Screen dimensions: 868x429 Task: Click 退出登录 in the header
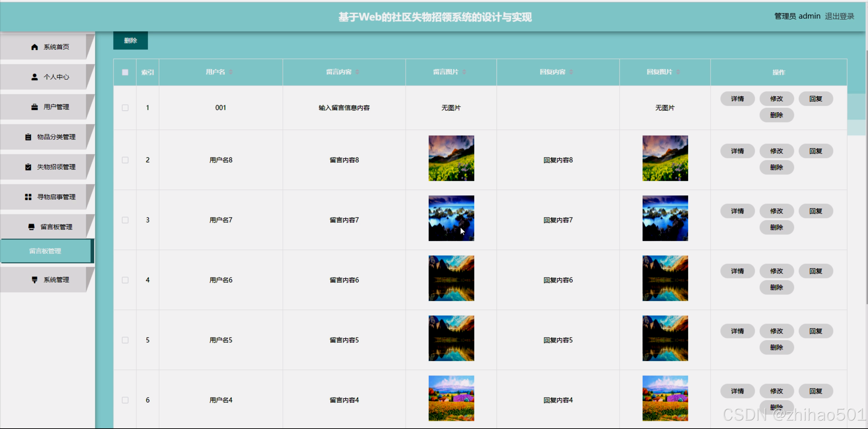(839, 16)
